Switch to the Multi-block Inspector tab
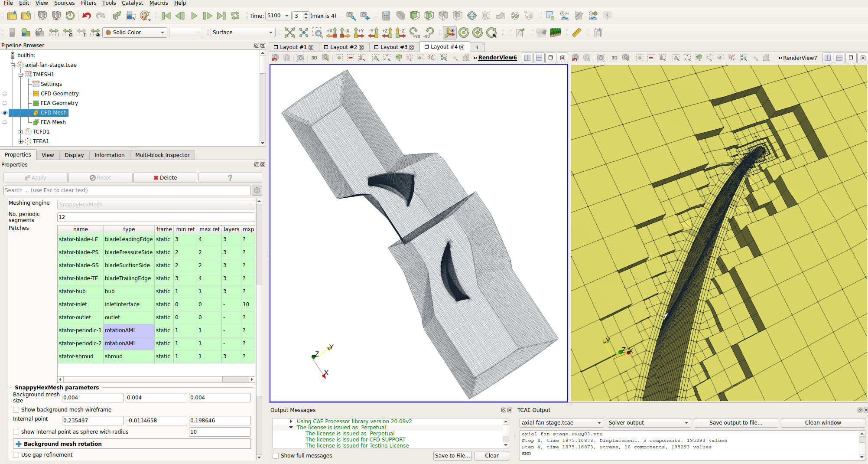Image resolution: width=868 pixels, height=464 pixels. click(163, 155)
